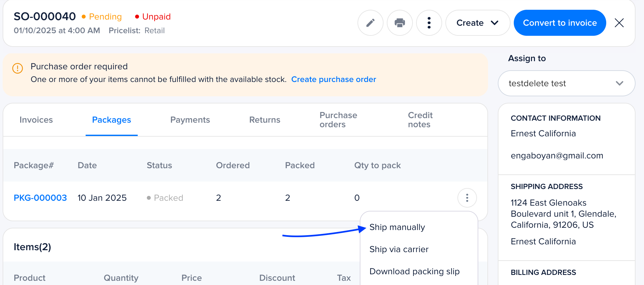The width and height of the screenshot is (644, 285).
Task: Open the Payments tab
Action: click(190, 120)
